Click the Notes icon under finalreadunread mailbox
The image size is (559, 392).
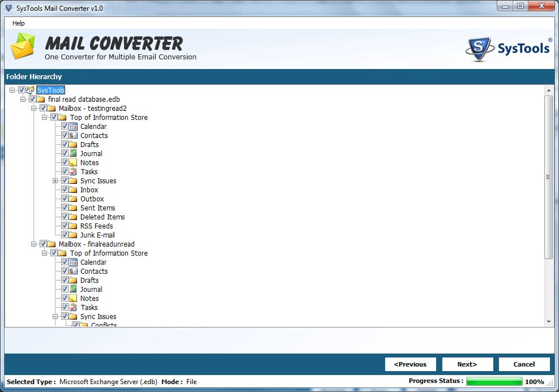point(73,298)
